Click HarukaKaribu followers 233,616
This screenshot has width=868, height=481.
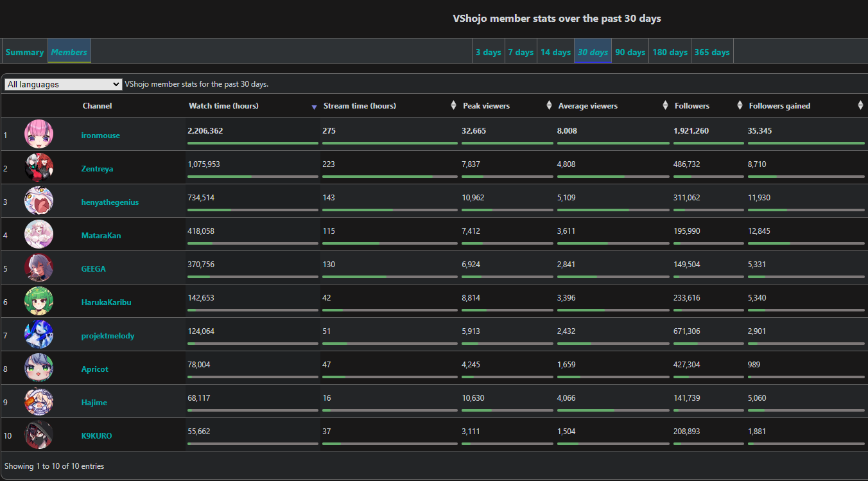click(x=687, y=298)
